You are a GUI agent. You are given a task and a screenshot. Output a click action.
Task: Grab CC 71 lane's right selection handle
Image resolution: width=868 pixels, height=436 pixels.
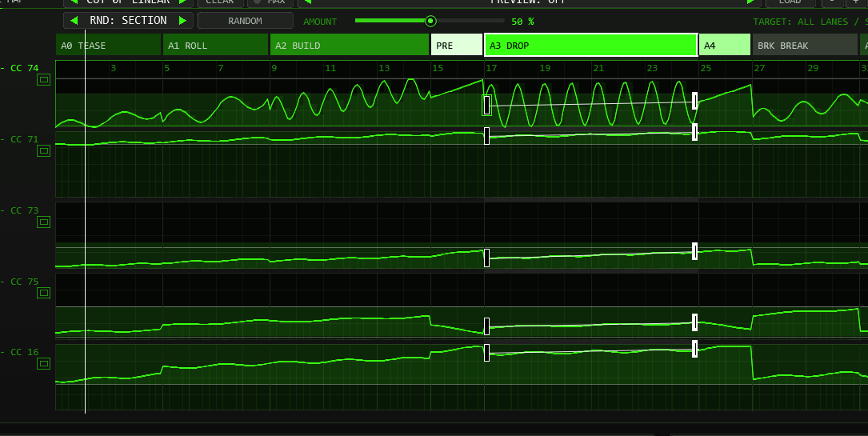pyautogui.click(x=694, y=132)
